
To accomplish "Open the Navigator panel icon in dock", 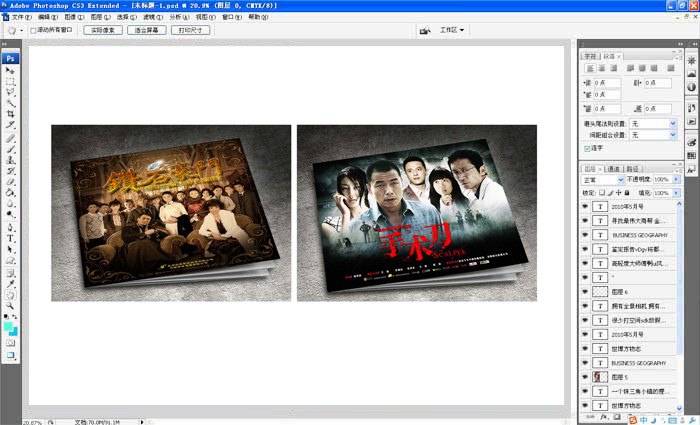I will (691, 62).
